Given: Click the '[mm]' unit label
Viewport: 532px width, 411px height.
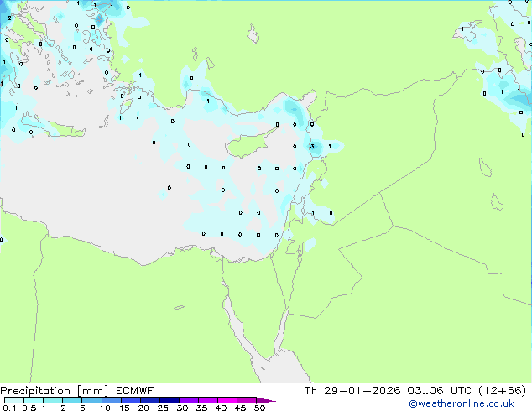Looking at the screenshot, I should (92, 391).
